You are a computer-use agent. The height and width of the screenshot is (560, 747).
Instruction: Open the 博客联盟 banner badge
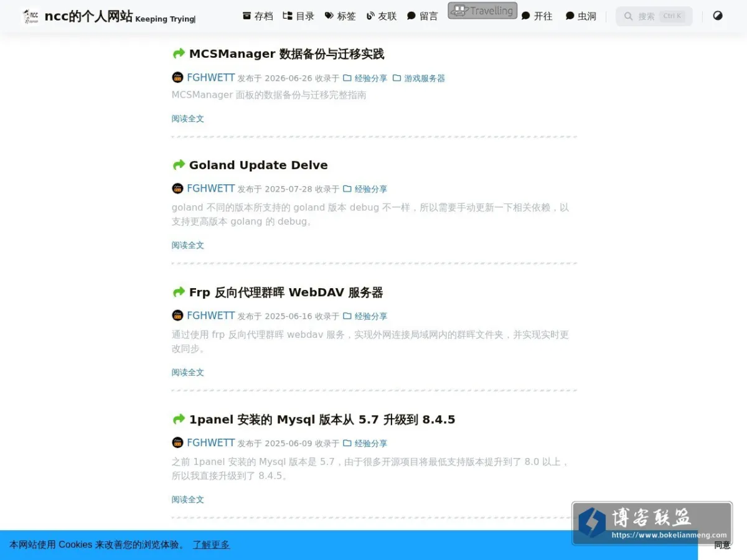pos(652,523)
